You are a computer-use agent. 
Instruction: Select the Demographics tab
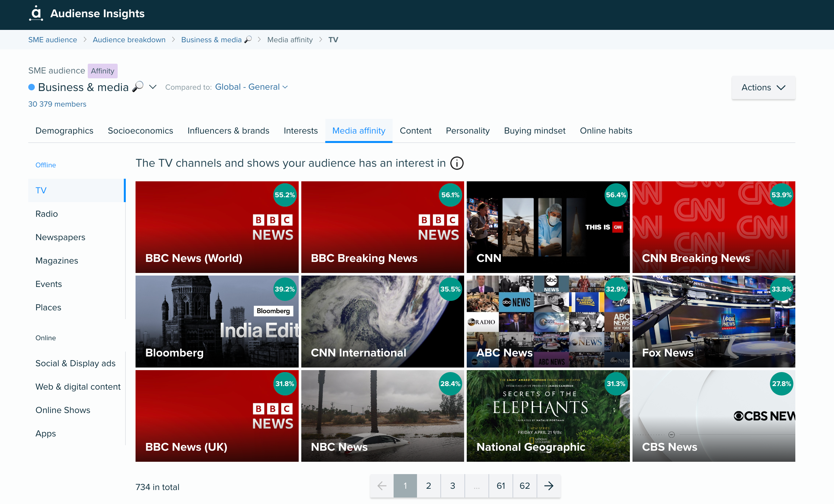(x=64, y=131)
